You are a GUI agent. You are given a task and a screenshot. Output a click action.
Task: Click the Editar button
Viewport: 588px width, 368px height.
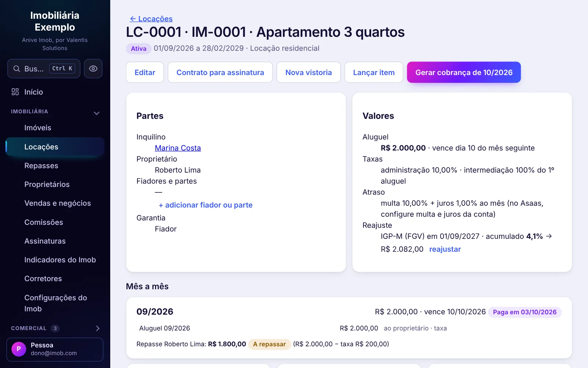click(145, 72)
